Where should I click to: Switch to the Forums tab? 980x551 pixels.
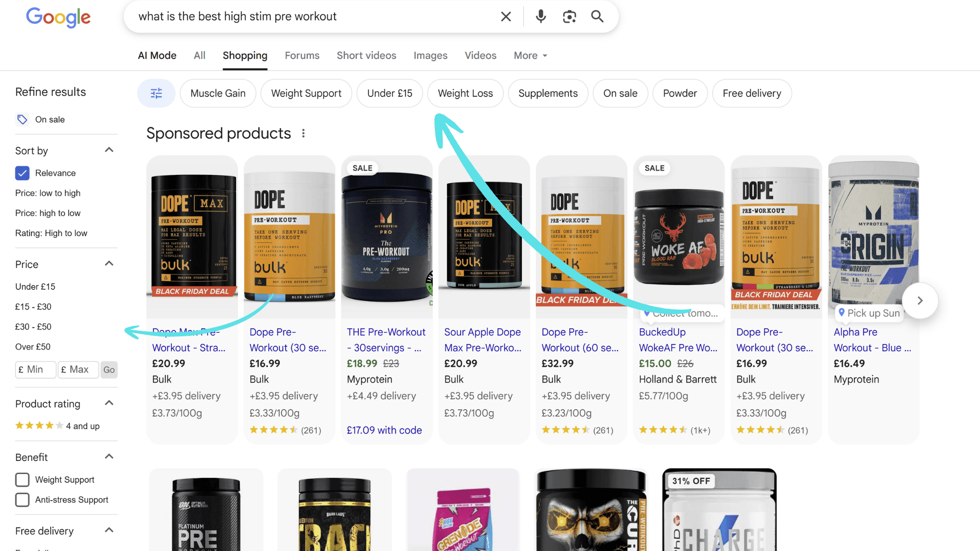(x=302, y=56)
